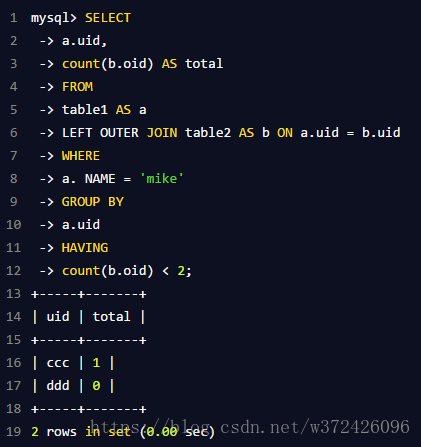Click 'table2' on line 6
The height and width of the screenshot is (447, 421).
[208, 133]
